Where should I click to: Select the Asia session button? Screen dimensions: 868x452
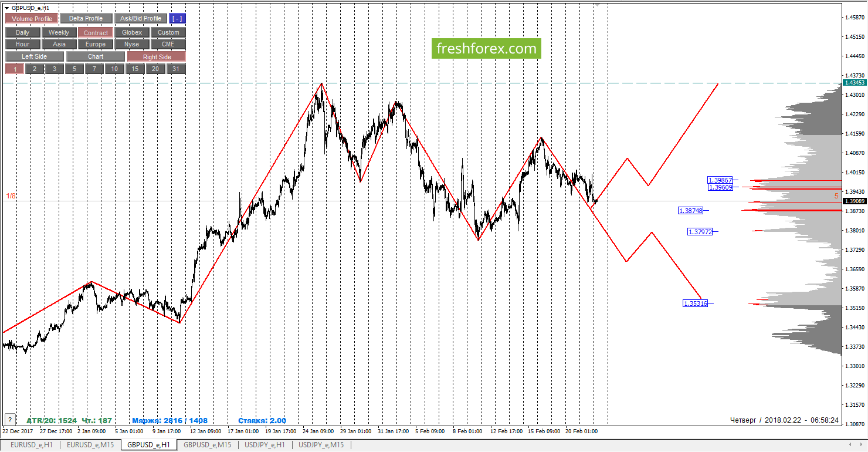pyautogui.click(x=59, y=44)
